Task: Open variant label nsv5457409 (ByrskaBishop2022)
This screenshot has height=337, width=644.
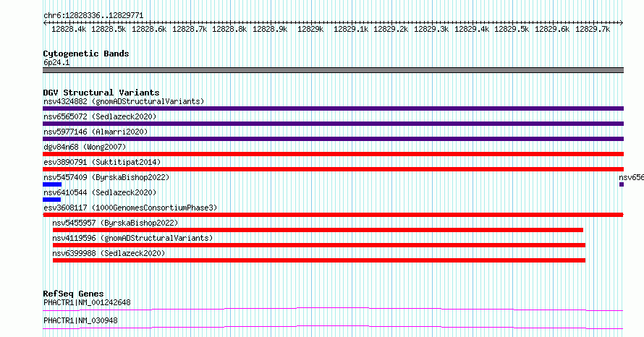Action: [106, 177]
